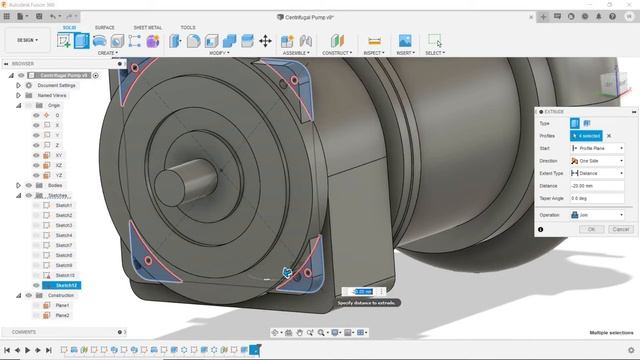Switch to the SURFACE tab
This screenshot has width=640, height=360.
click(104, 27)
